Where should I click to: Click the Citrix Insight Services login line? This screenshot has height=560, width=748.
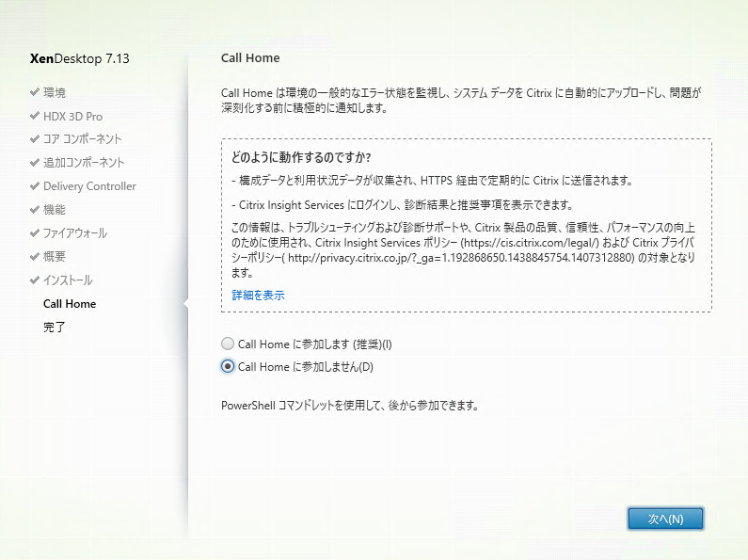(402, 205)
